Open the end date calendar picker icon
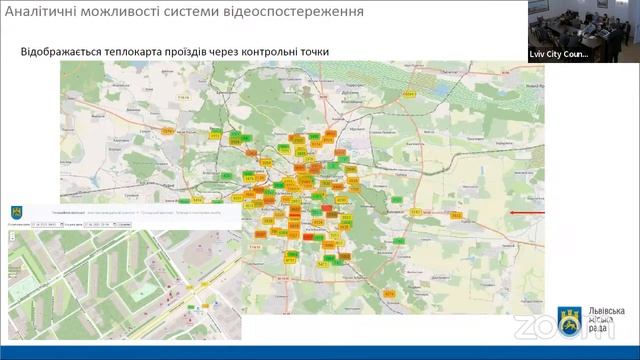Screen dimensions: 640x360 coord(115,224)
